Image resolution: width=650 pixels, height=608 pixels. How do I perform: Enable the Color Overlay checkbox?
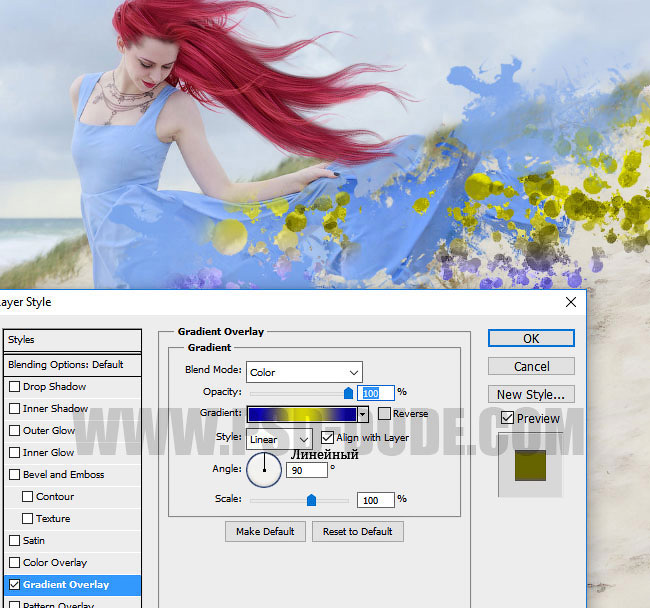point(15,562)
